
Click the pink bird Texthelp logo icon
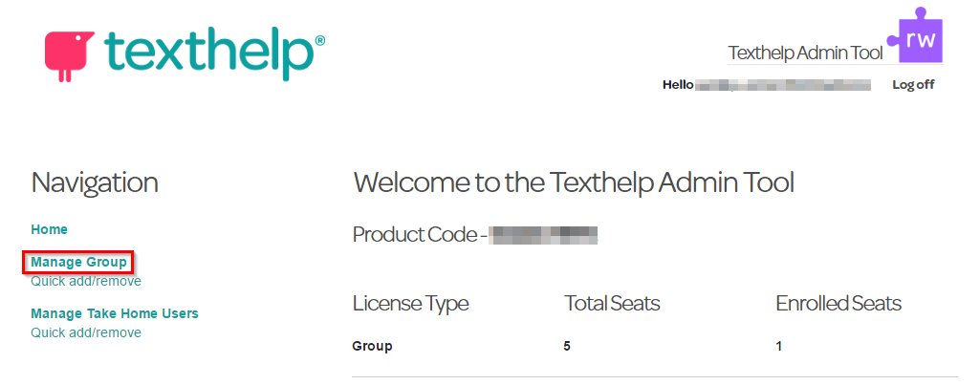[x=68, y=56]
